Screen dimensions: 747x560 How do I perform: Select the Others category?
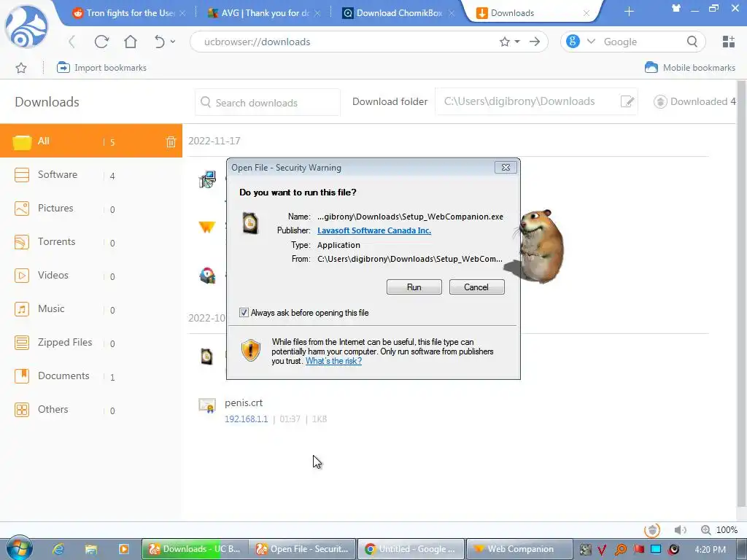[91, 410]
